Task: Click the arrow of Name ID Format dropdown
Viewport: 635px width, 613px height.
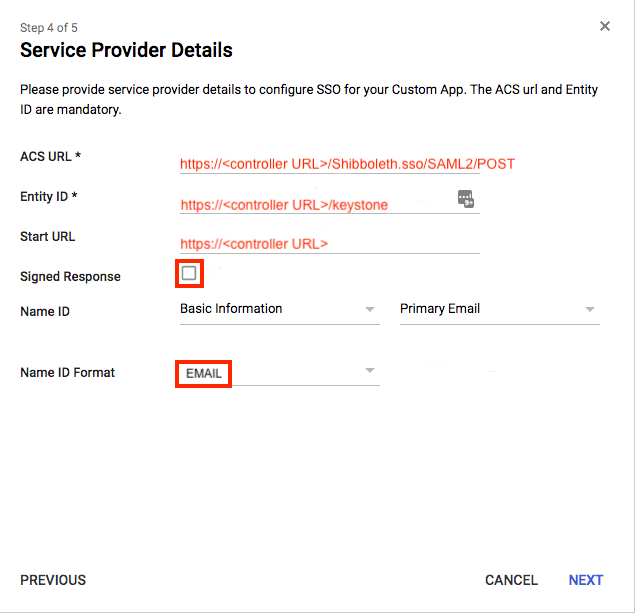Action: (x=370, y=371)
